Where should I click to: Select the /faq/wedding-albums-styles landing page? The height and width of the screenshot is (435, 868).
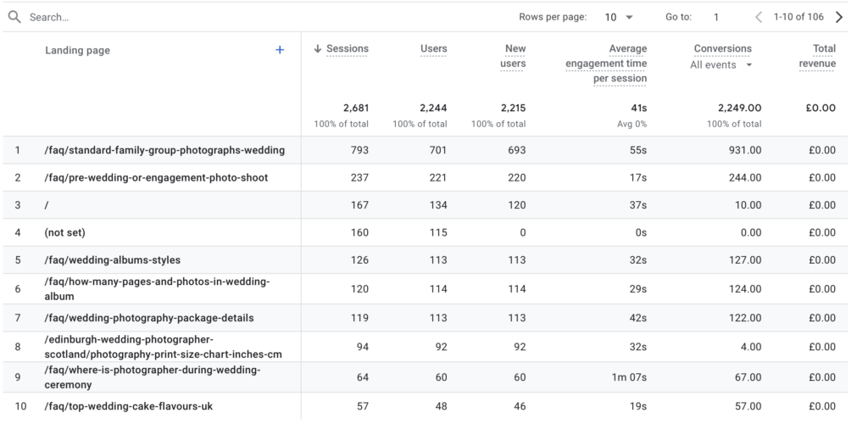pos(113,260)
